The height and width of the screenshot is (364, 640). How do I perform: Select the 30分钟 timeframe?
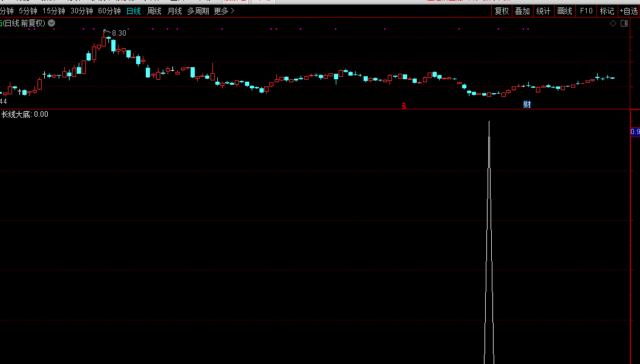tap(82, 11)
